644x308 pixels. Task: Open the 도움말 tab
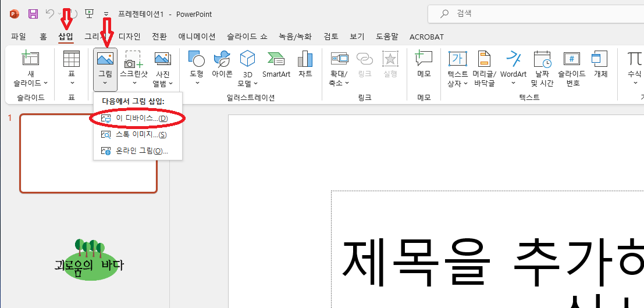point(387,37)
